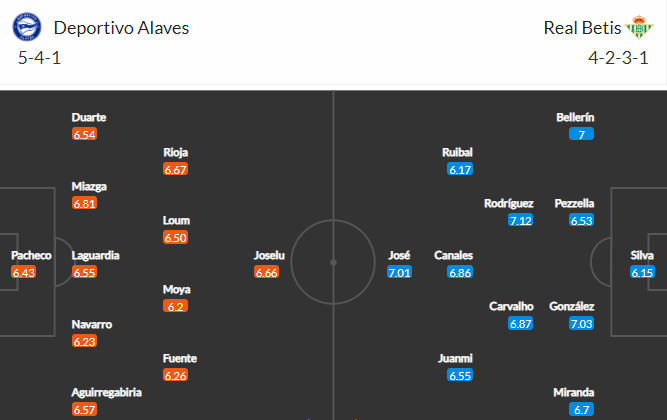Screen dimensions: 667x420
Task: Click player name Carvalho
Action: [x=511, y=306]
